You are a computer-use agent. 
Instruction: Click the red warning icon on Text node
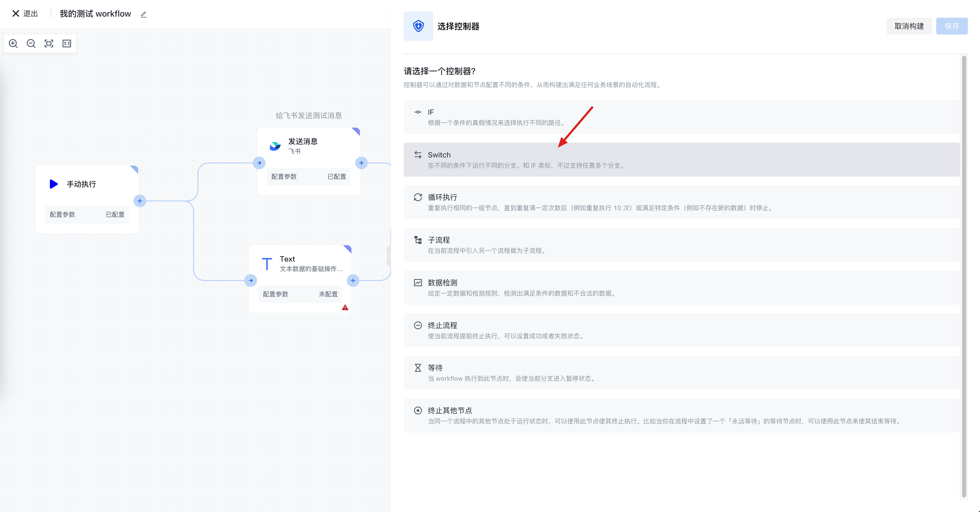(x=345, y=307)
